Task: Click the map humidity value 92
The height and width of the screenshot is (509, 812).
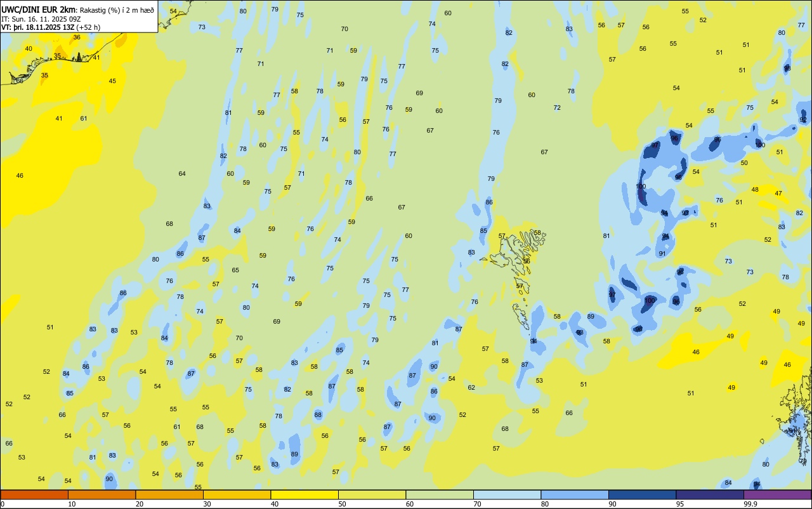Action: point(803,120)
